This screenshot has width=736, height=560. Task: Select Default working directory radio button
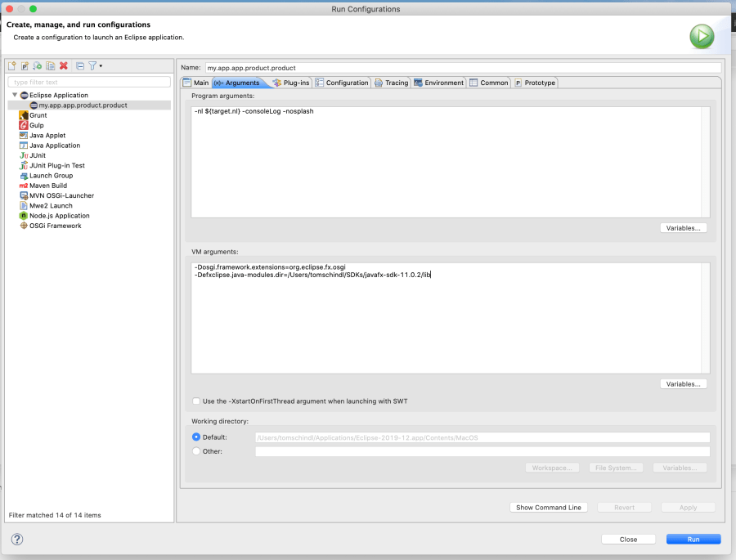point(196,437)
